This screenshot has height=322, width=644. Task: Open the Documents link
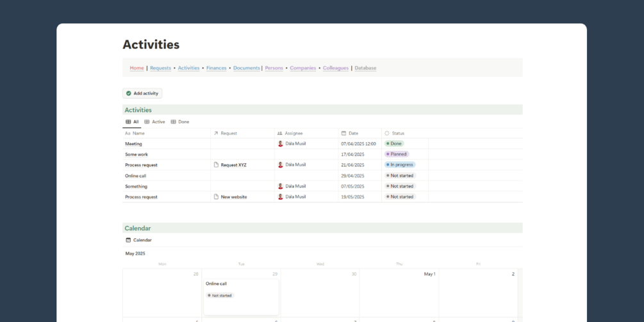click(x=247, y=68)
